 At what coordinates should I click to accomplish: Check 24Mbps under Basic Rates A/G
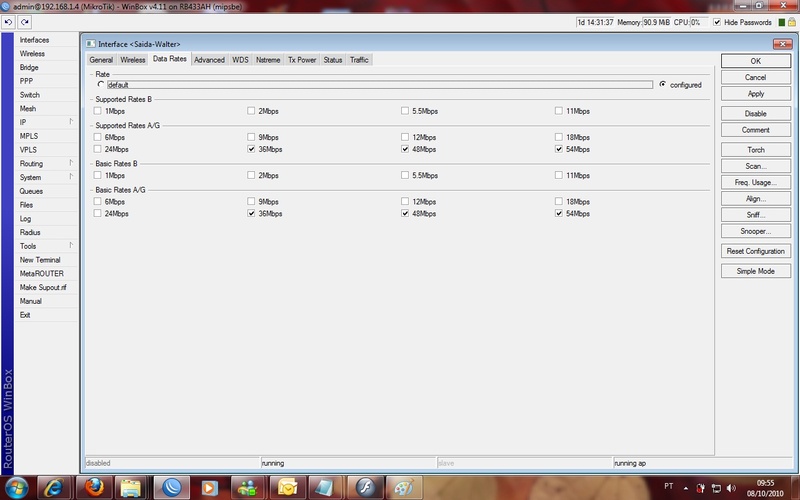(97, 213)
